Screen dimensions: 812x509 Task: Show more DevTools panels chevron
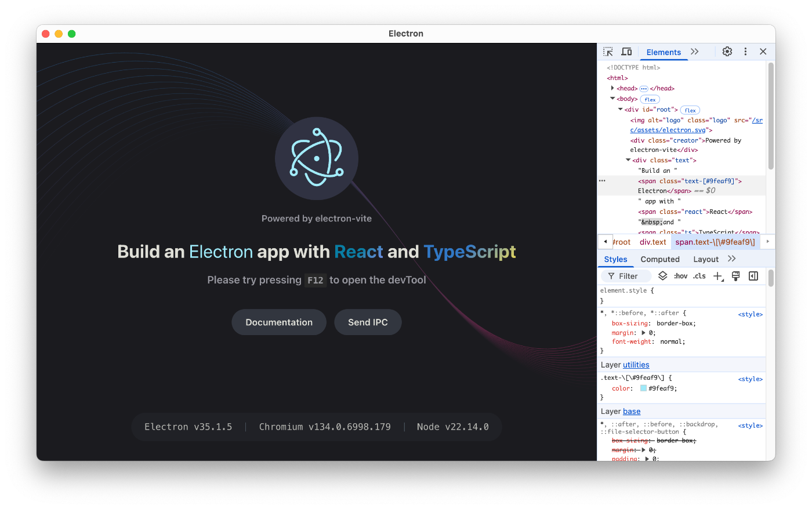[695, 52]
